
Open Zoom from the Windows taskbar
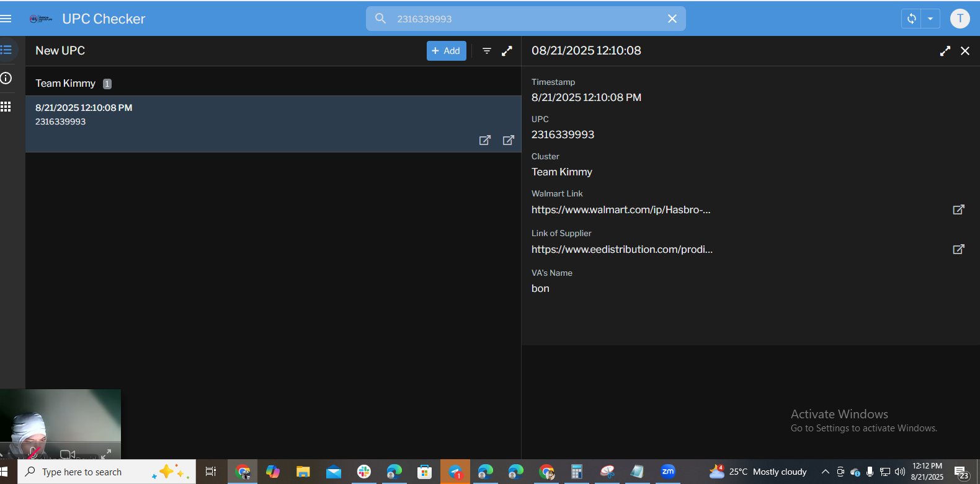pos(667,472)
